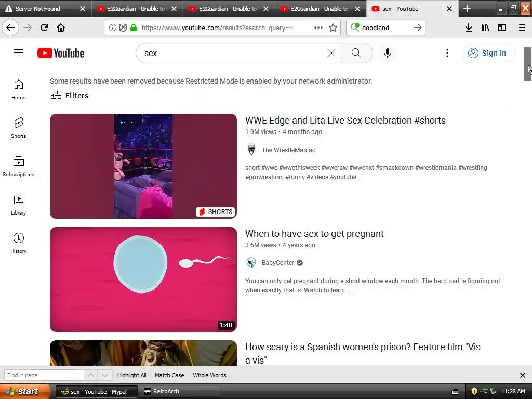Visit The WrestleManiac channel name
532x399 pixels.
[288, 150]
